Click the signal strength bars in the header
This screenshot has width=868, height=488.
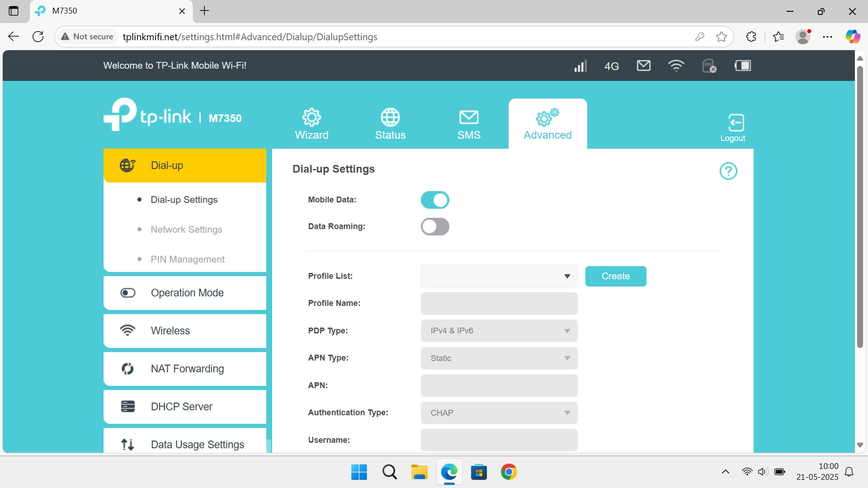click(x=580, y=66)
